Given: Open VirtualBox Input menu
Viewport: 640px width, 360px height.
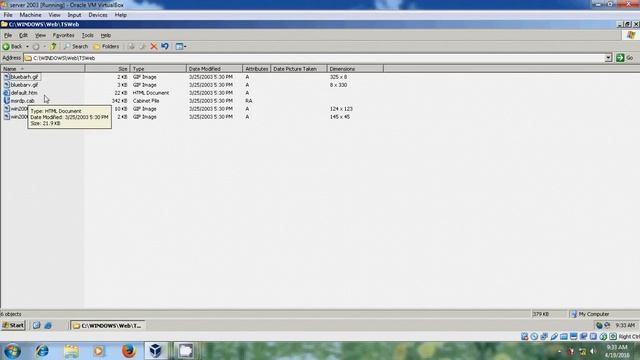Looking at the screenshot, I should click(x=74, y=15).
